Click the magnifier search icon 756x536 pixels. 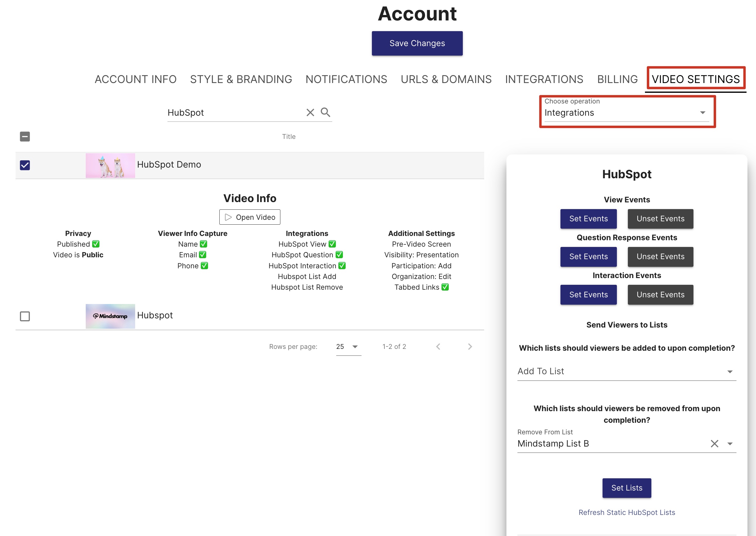tap(326, 113)
